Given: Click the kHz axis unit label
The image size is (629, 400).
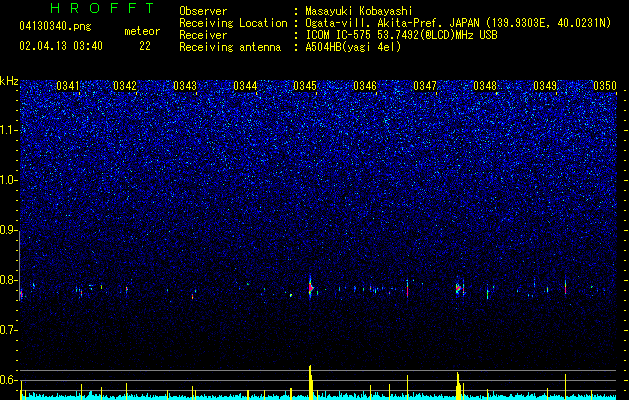Looking at the screenshot, I should click(x=9, y=81).
